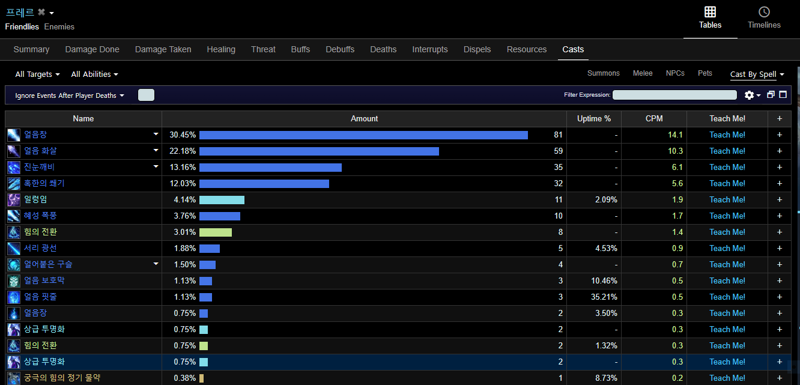Open the Interrupts tab
Image resolution: width=800 pixels, height=385 pixels.
pyautogui.click(x=430, y=49)
